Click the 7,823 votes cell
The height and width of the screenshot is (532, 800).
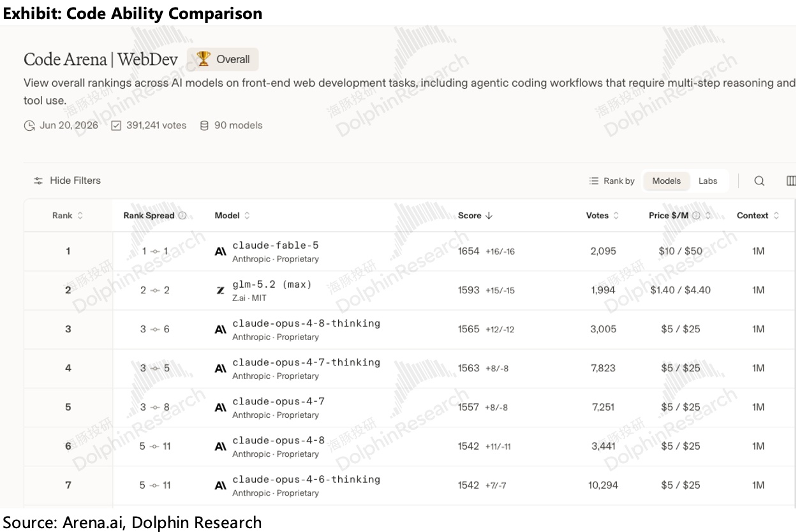point(604,368)
